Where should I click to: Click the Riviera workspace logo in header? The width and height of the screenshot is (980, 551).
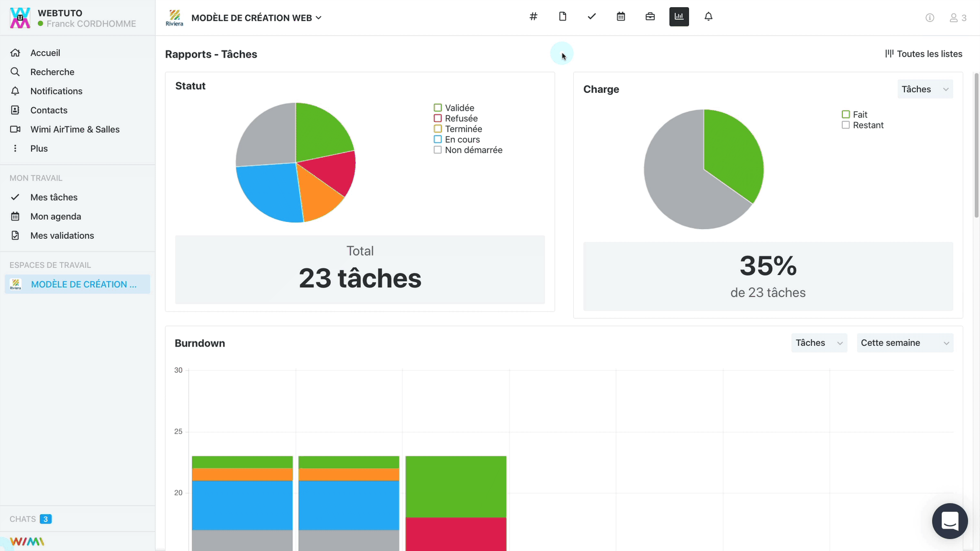175,18
